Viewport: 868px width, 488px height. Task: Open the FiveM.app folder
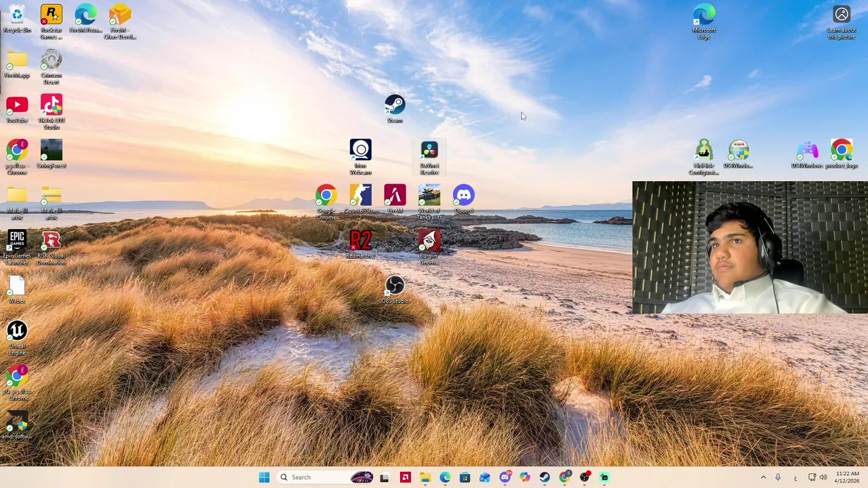pyautogui.click(x=17, y=64)
